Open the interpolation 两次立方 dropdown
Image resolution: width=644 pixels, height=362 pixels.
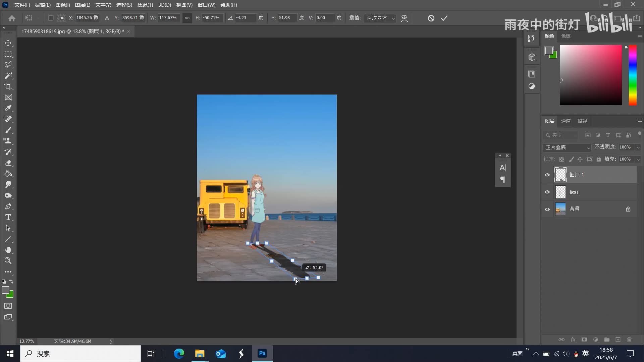click(x=380, y=18)
